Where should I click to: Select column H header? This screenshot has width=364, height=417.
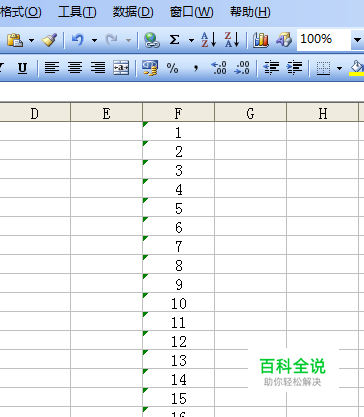322,113
